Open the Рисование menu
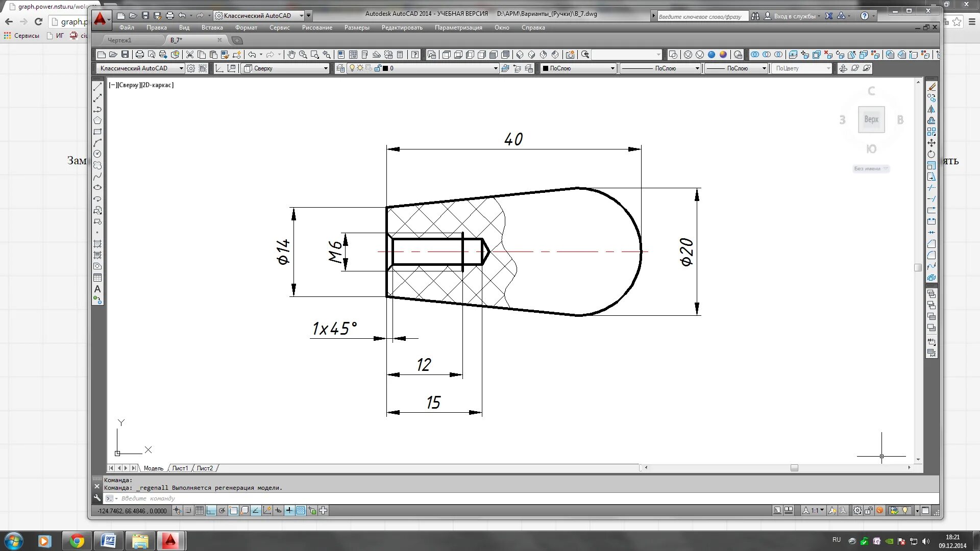The width and height of the screenshot is (980, 551). point(317,28)
